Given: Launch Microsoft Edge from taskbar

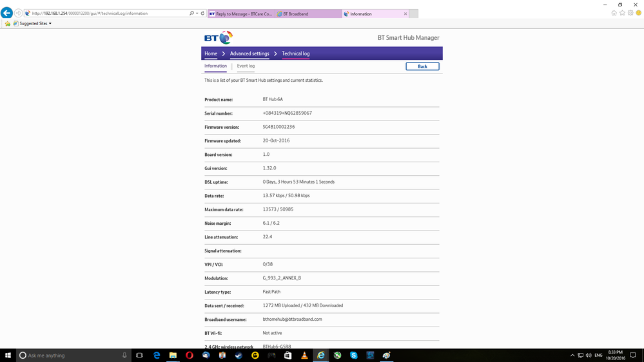Looking at the screenshot, I should tap(157, 356).
